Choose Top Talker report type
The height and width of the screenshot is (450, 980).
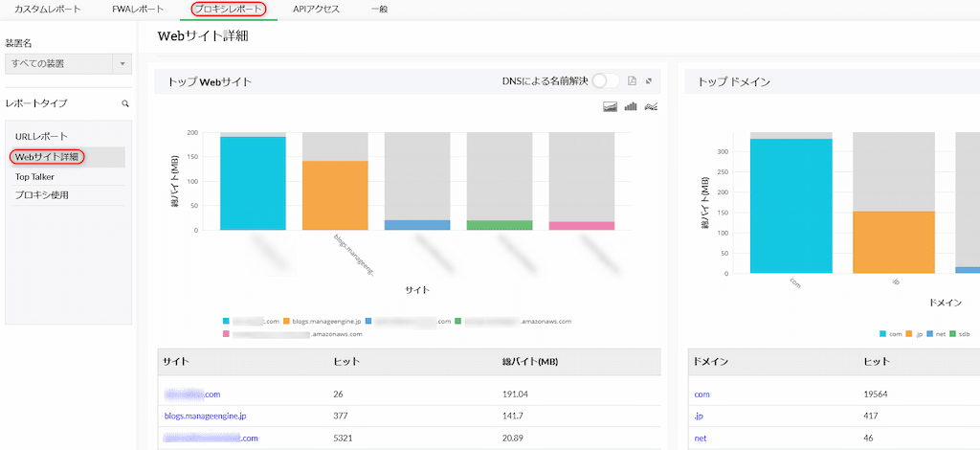tap(35, 176)
